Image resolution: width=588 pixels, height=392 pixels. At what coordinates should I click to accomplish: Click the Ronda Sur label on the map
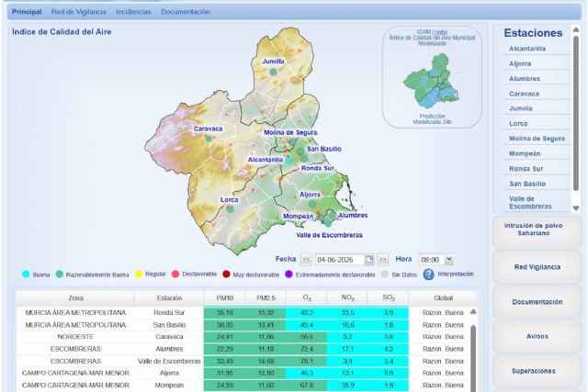coord(318,168)
